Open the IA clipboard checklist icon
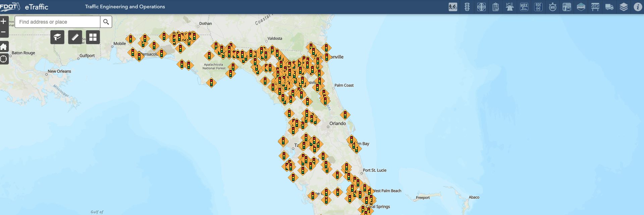 pyautogui.click(x=495, y=7)
